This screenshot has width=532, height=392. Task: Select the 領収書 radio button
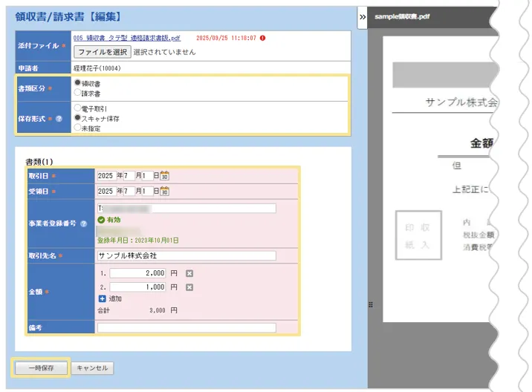(78, 83)
